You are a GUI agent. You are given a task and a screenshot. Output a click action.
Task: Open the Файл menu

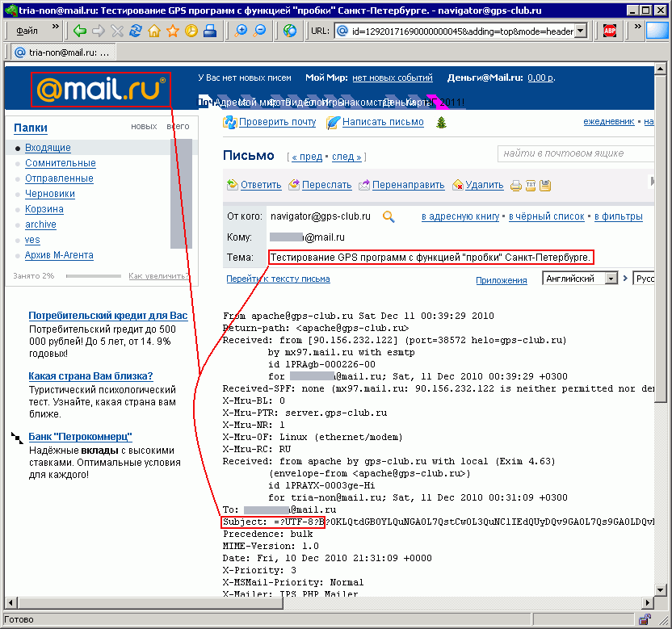(x=27, y=31)
